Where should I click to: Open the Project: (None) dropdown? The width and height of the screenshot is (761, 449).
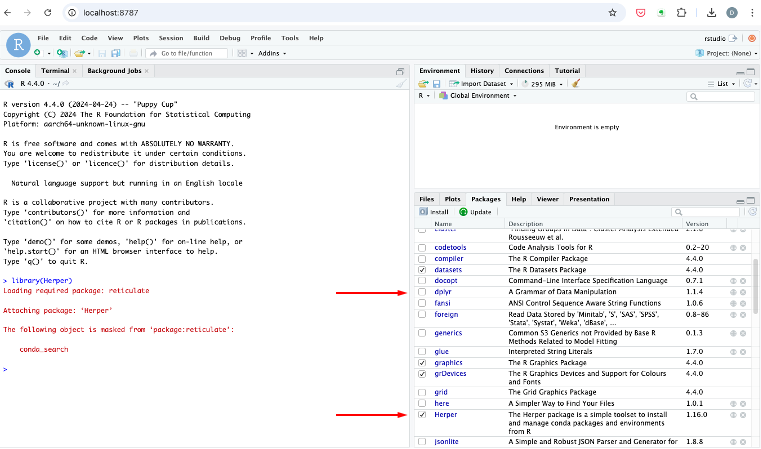(x=726, y=53)
